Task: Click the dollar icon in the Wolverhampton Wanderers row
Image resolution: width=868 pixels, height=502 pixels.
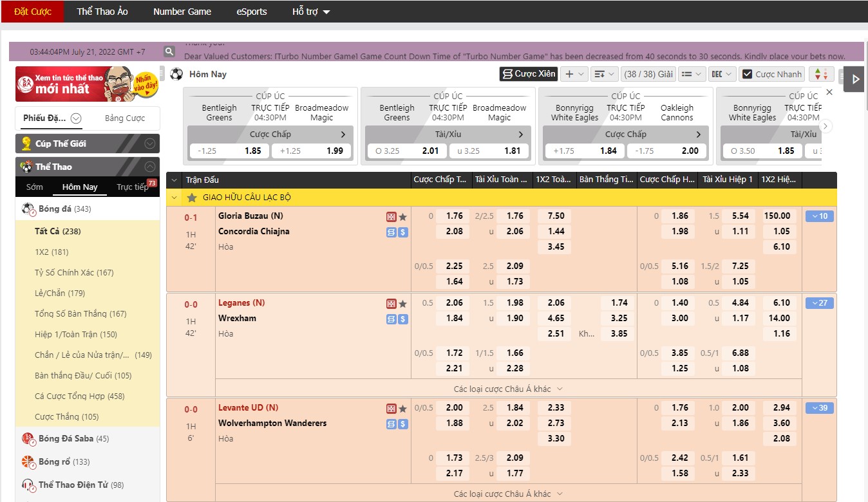Action: (403, 424)
